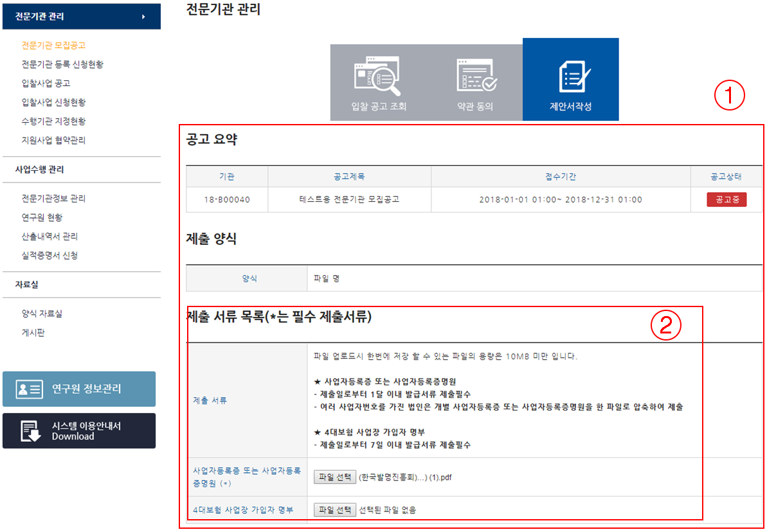
Task: Open 수행기관 지정현황 menu link
Action: tap(53, 121)
